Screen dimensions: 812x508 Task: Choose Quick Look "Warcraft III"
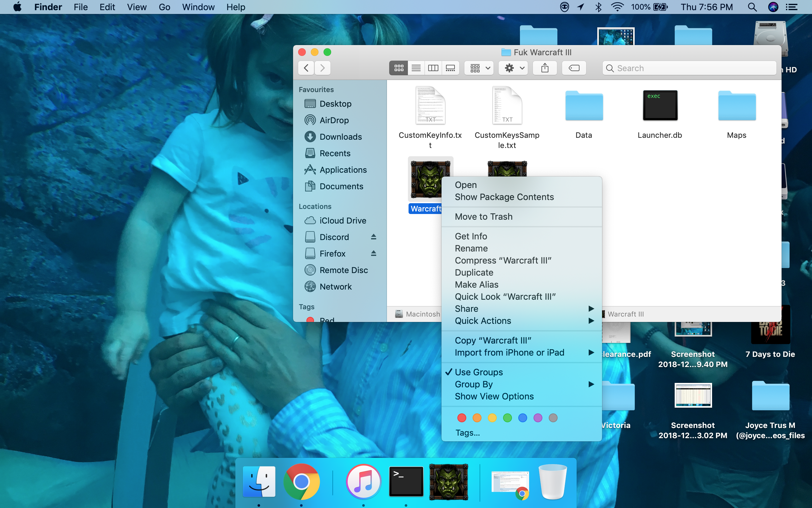[522, 297]
